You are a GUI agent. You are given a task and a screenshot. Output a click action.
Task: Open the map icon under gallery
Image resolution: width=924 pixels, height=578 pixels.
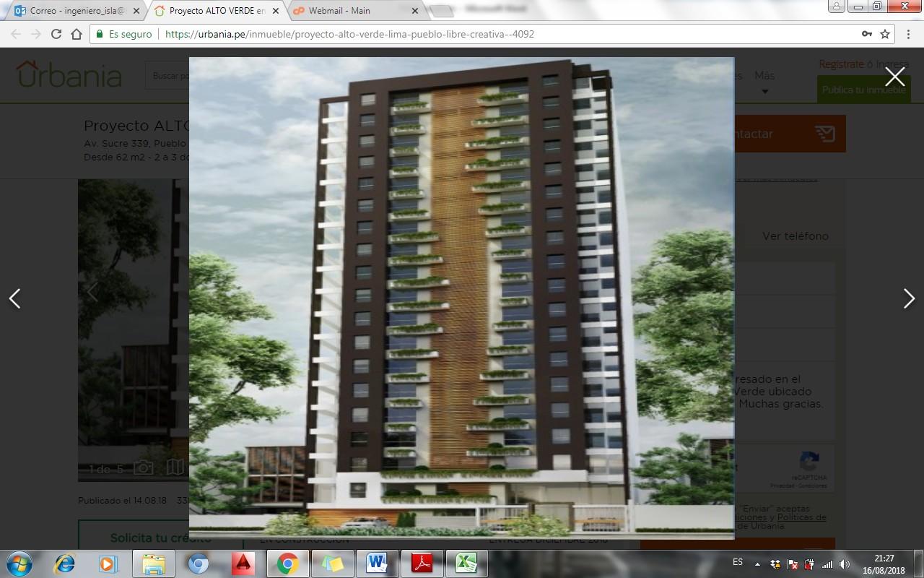tap(175, 467)
